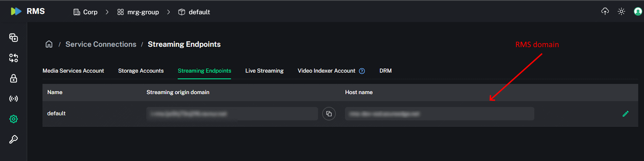Viewport: 644px width, 161px height.
Task: Open the user profile avatar
Action: (x=638, y=11)
